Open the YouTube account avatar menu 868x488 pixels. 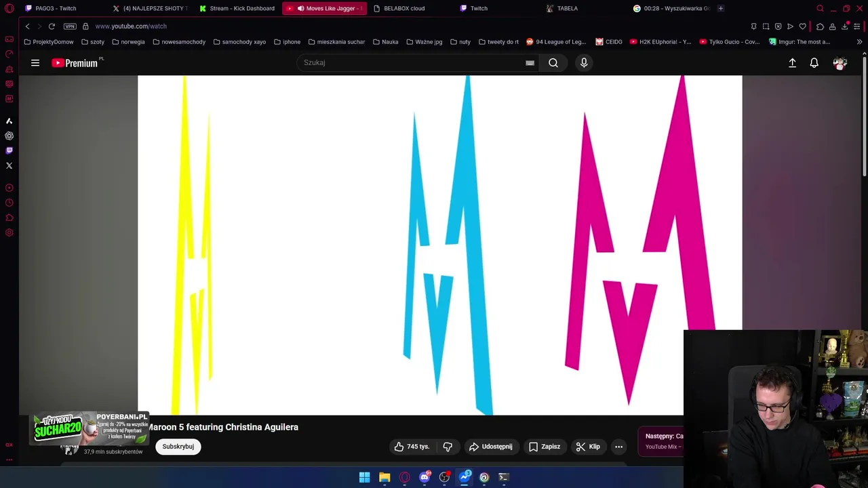[840, 63]
